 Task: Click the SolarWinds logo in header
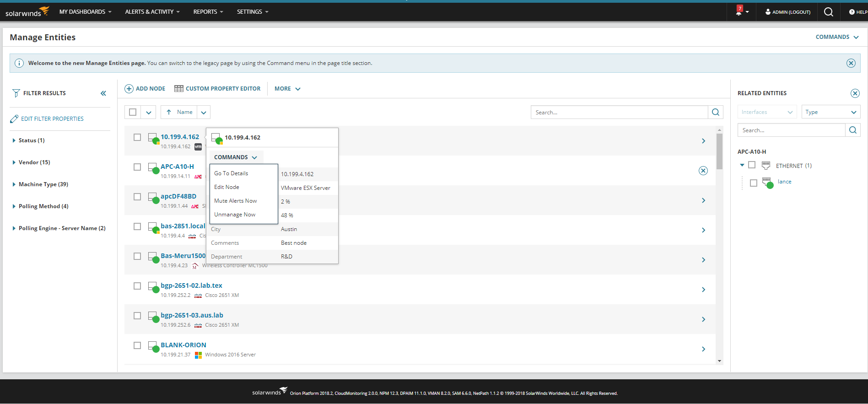pos(27,12)
